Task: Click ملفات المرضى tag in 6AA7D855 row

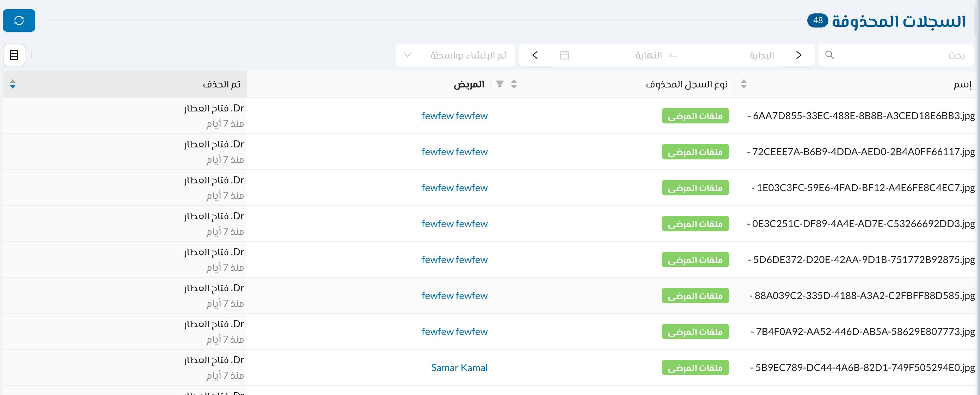Action: [x=695, y=116]
